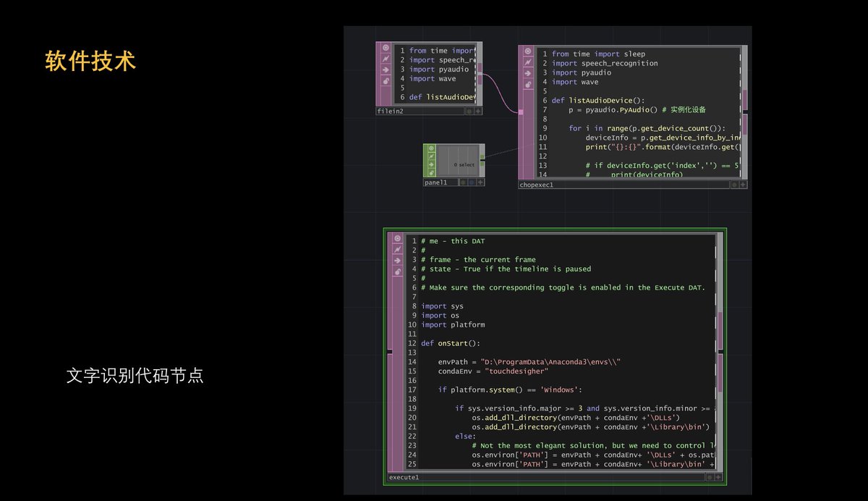Click the green output connector on panel1

click(482, 161)
